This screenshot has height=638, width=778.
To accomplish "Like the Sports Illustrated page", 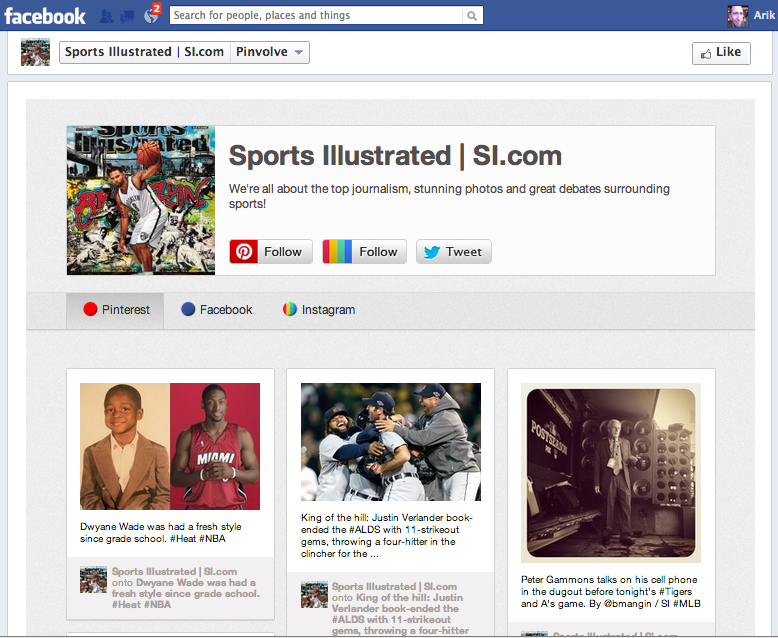I will [x=721, y=53].
